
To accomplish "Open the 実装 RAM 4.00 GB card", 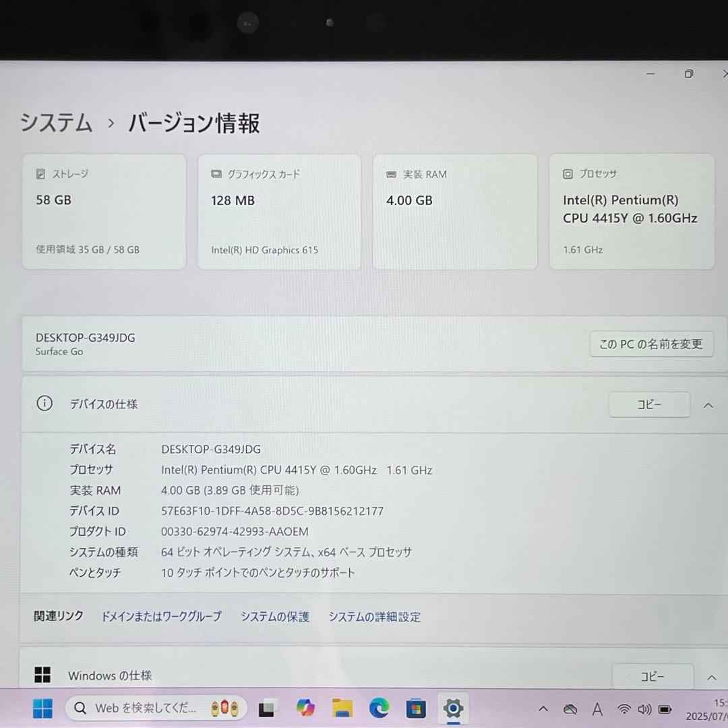I will (455, 212).
